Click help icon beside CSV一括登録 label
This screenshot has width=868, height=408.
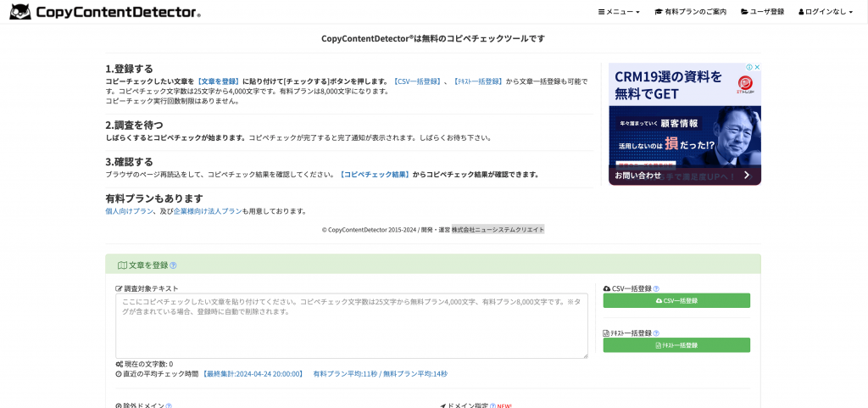tap(656, 288)
